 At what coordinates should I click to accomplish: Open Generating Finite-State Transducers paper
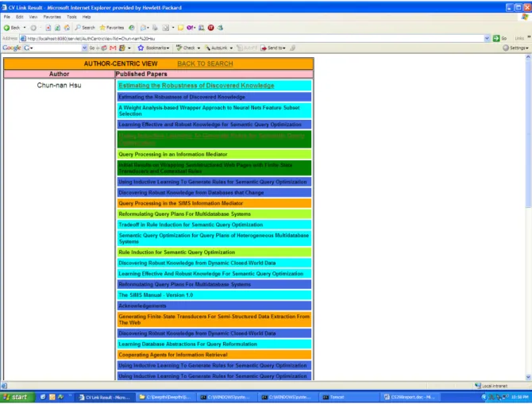214,320
